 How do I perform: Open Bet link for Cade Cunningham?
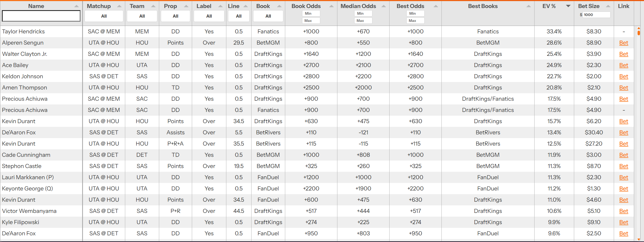(624, 155)
